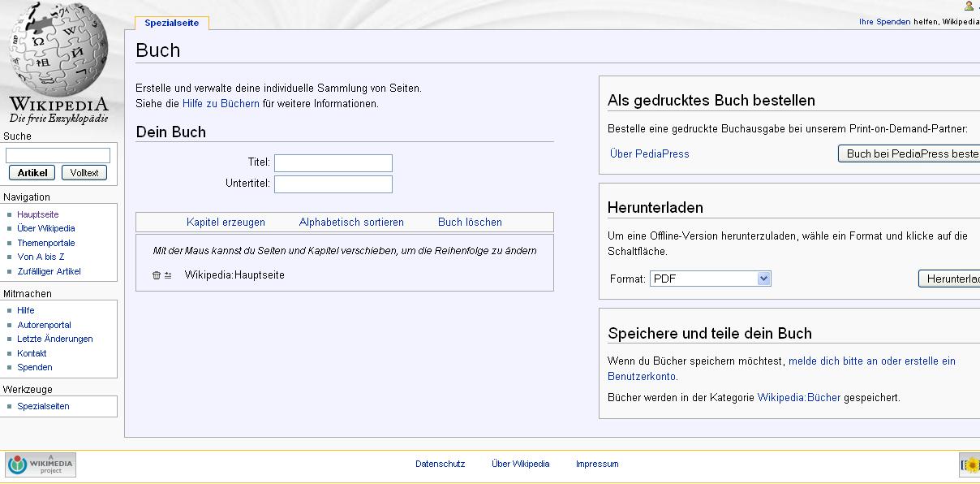980x484 pixels.
Task: Sort pages with Alphabetisch sortieren
Action: point(351,222)
